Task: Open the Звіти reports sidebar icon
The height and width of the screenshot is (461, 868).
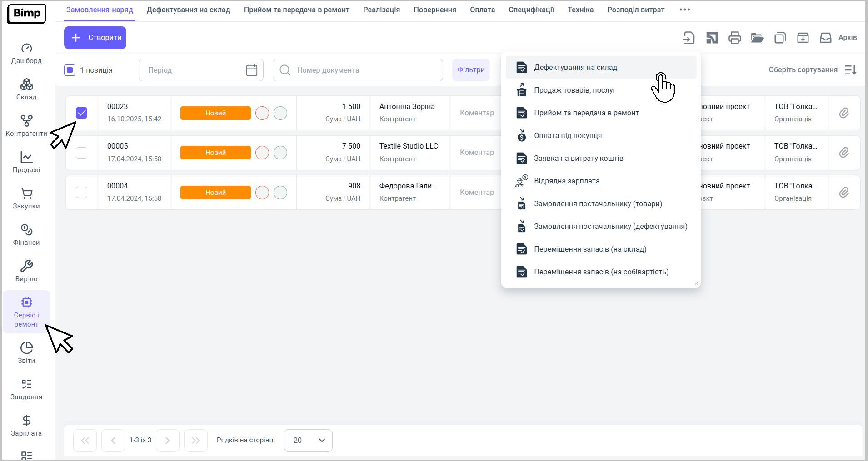Action: click(26, 352)
